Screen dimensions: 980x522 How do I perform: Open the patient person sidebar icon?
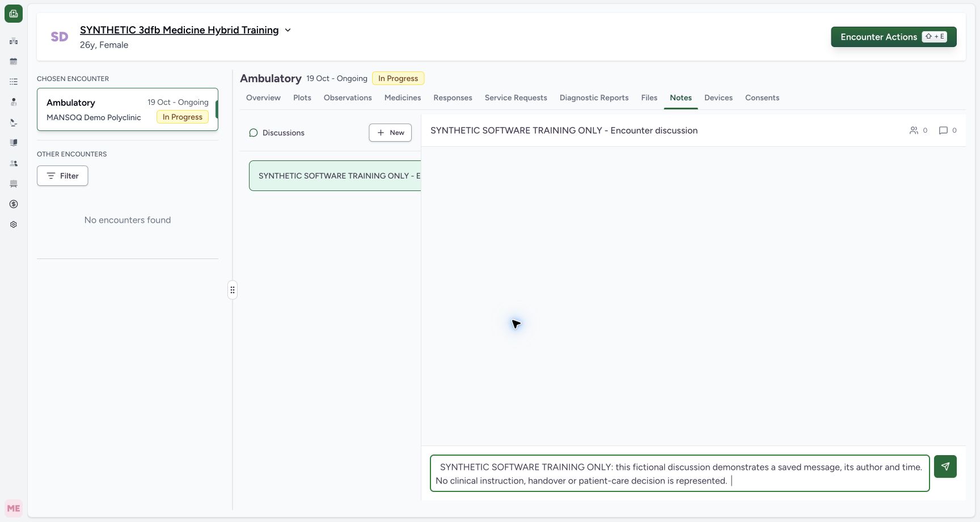(x=14, y=102)
